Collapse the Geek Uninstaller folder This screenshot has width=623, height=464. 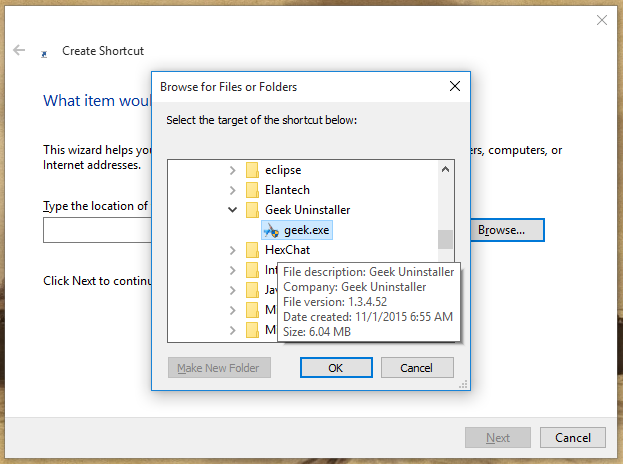coord(233,210)
